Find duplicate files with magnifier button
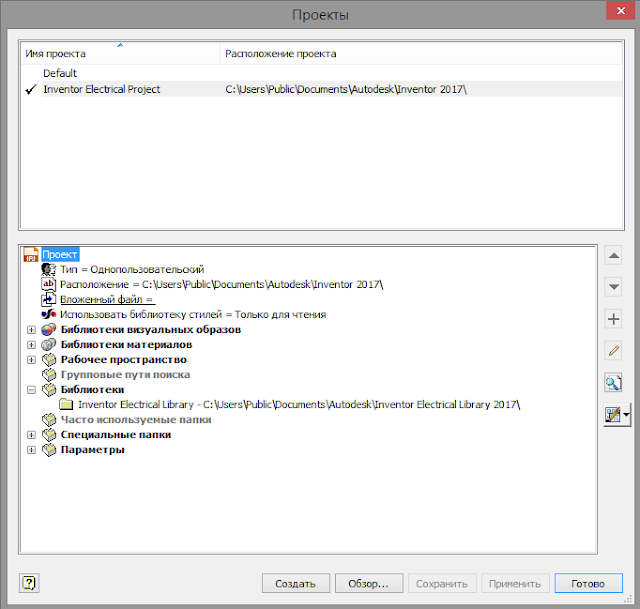Image resolution: width=640 pixels, height=609 pixels. [x=613, y=383]
